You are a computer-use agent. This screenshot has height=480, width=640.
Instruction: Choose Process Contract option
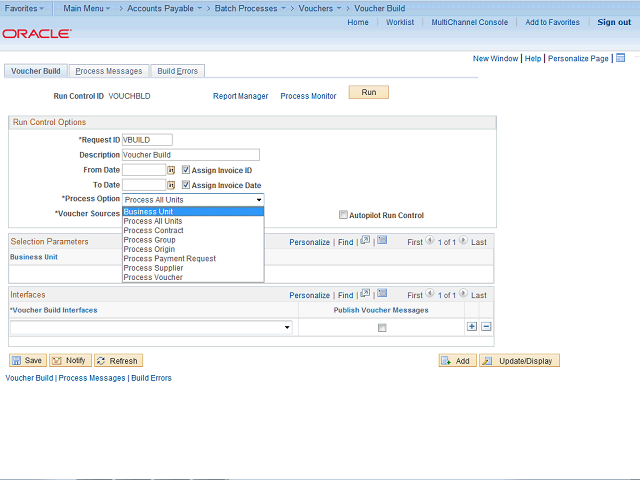[193, 230]
